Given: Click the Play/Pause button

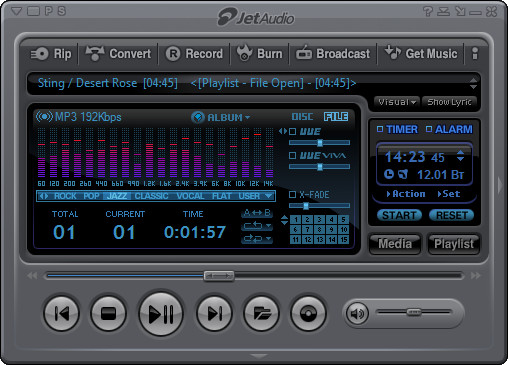Looking at the screenshot, I should 161,313.
